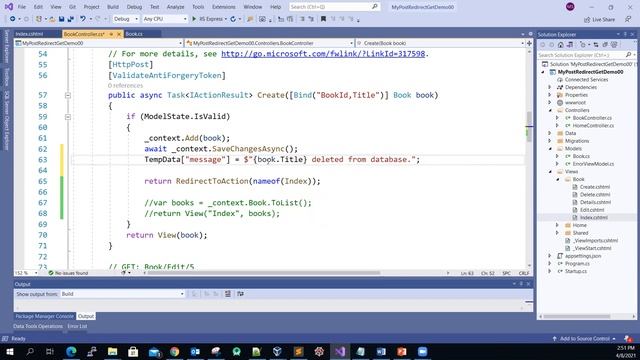
Task: Click the Save All toolbar icon
Action: click(71, 19)
